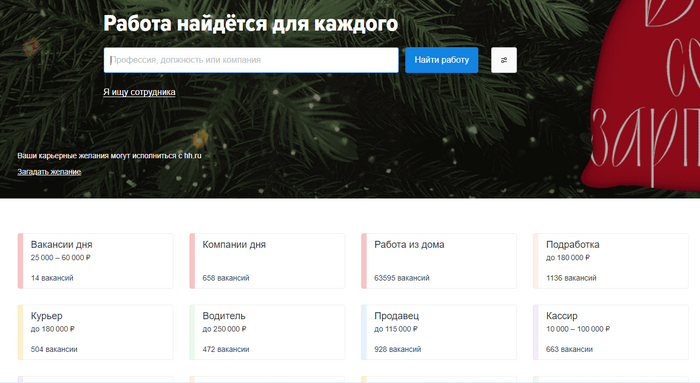
Task: Click the profession or company search field
Action: 251,60
